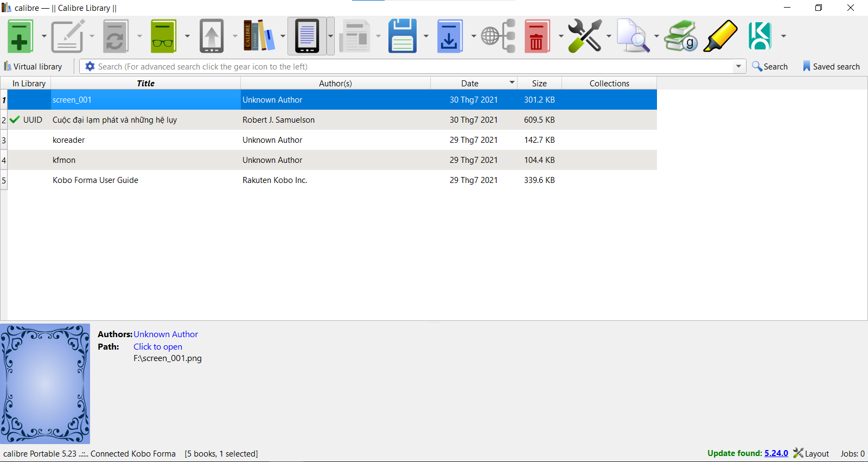Click the 142.7 KB size cell

coord(539,140)
